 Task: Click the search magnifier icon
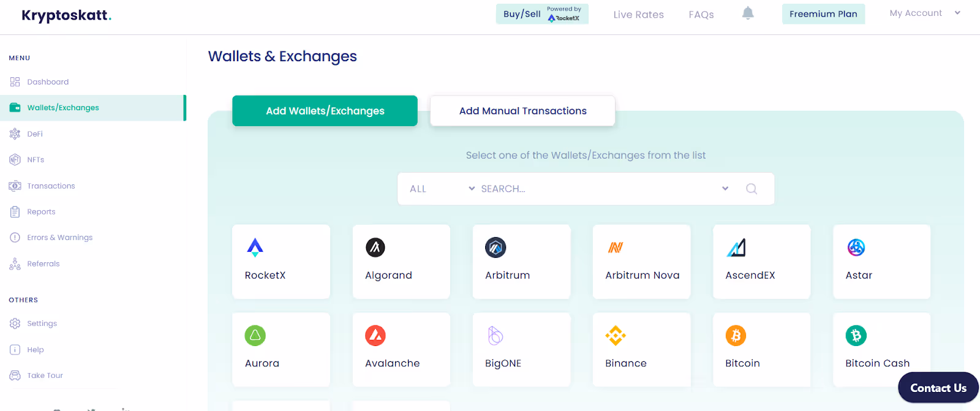(x=752, y=189)
